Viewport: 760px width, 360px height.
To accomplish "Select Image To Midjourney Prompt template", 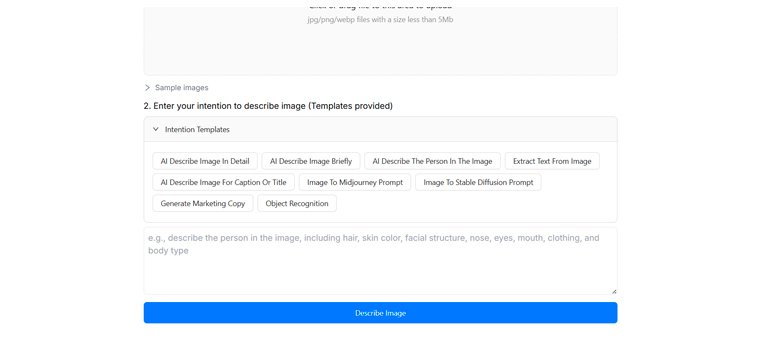I will (x=355, y=182).
